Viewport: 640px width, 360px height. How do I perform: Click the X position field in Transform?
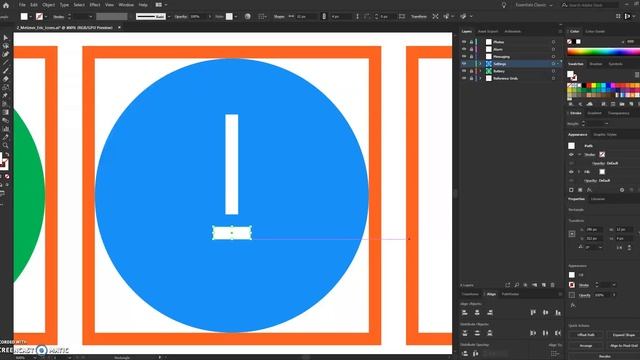point(593,230)
